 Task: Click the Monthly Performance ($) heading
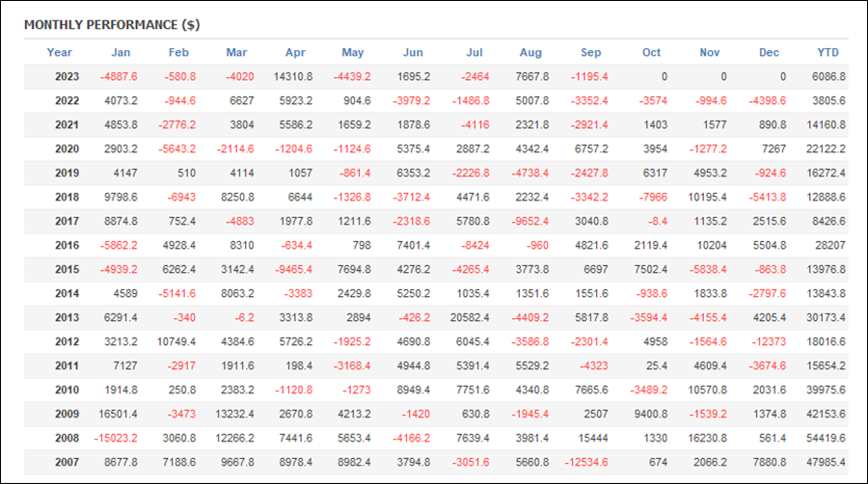coord(112,25)
